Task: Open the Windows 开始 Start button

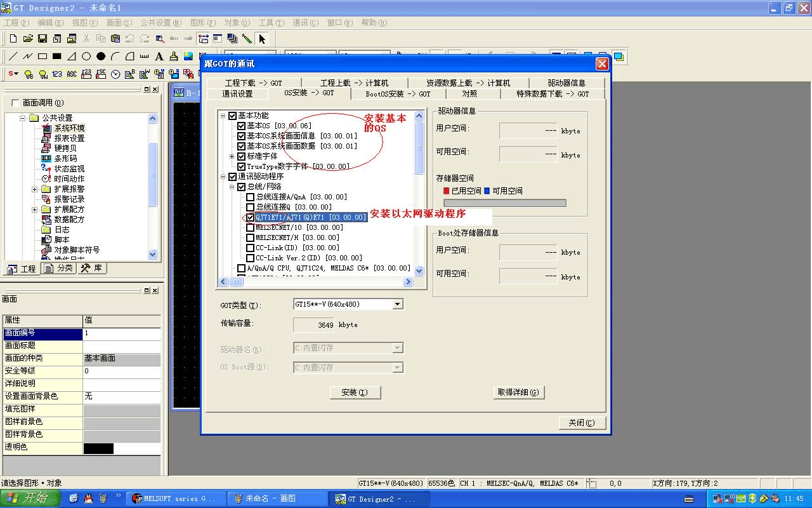Action: coord(30,498)
